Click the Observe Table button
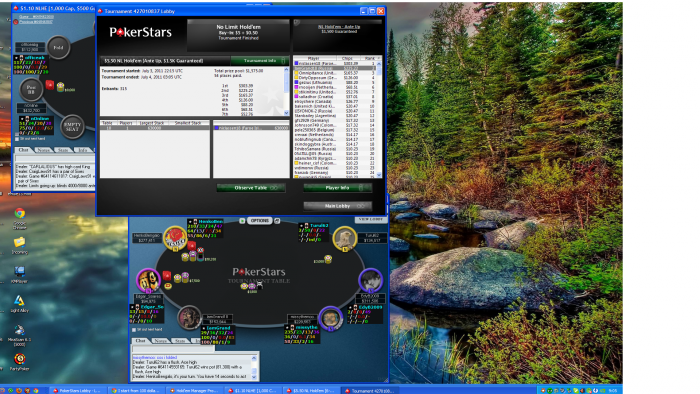Image resolution: width=700 pixels, height=394 pixels. tap(251, 188)
